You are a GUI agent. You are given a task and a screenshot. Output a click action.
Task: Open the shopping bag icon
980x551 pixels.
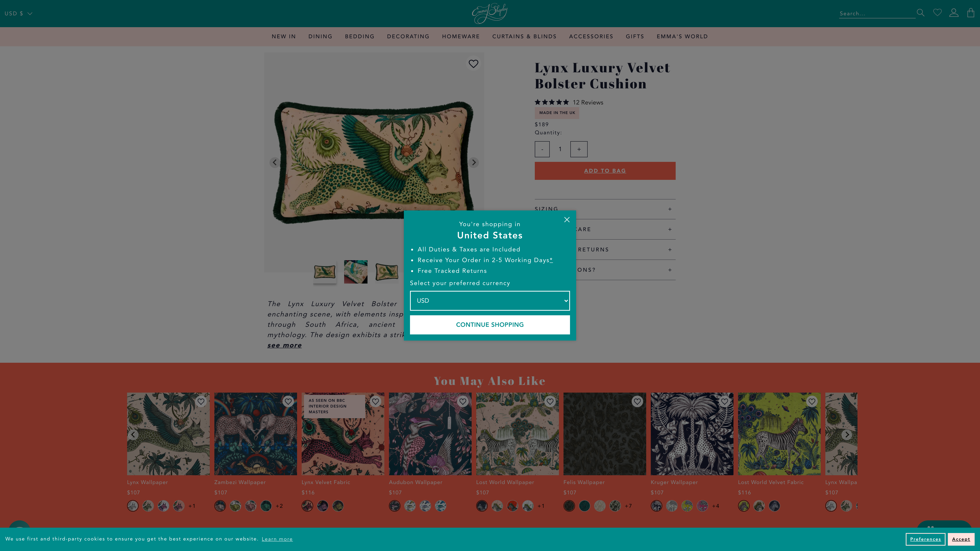(x=970, y=13)
